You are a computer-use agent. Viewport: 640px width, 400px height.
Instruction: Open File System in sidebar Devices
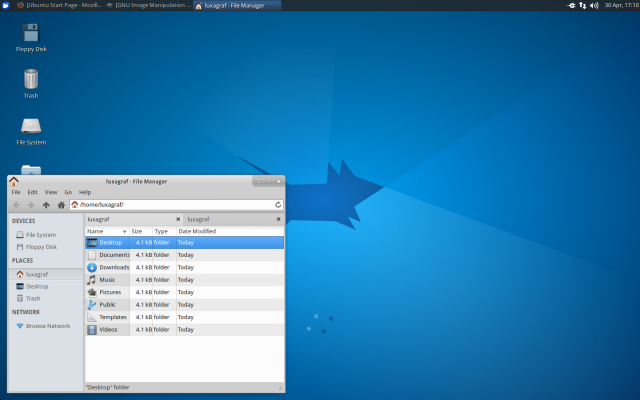pos(36,235)
